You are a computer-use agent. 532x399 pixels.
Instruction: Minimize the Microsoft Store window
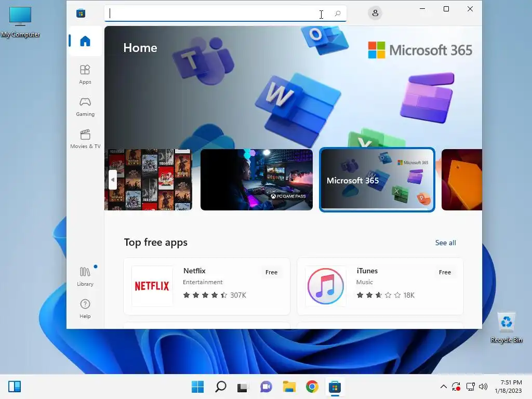click(x=422, y=9)
